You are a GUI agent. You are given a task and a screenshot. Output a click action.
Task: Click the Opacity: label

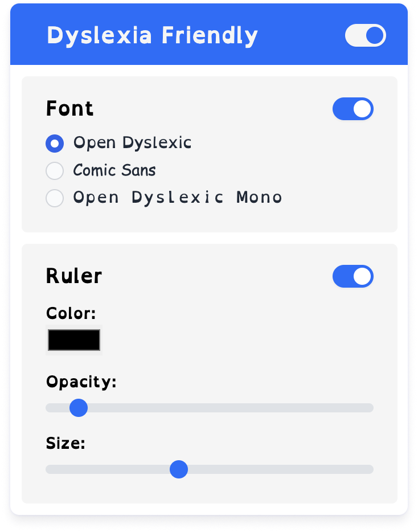(81, 382)
